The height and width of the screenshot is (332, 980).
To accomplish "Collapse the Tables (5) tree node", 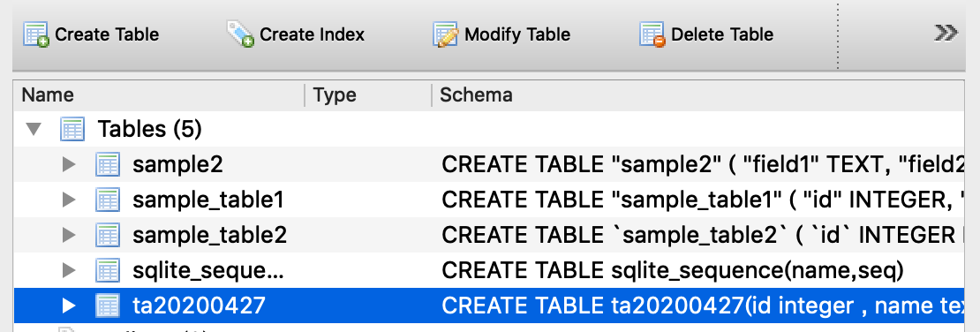I will (x=34, y=130).
